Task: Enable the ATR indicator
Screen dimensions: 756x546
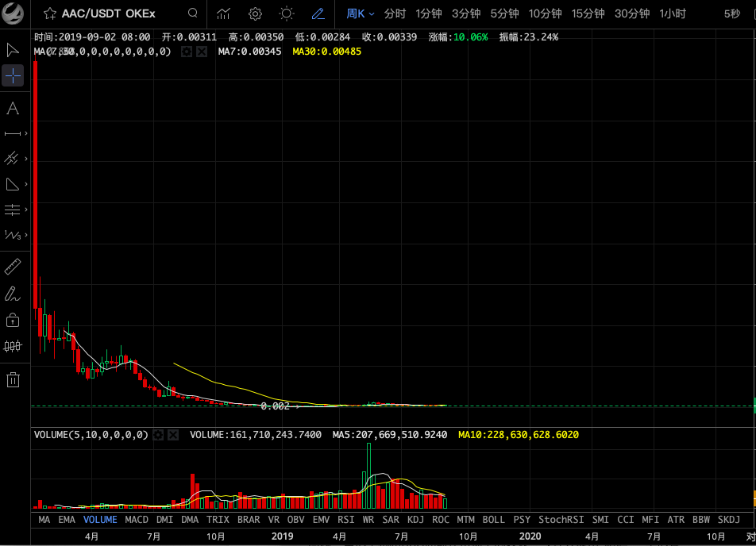Action: pyautogui.click(x=676, y=520)
